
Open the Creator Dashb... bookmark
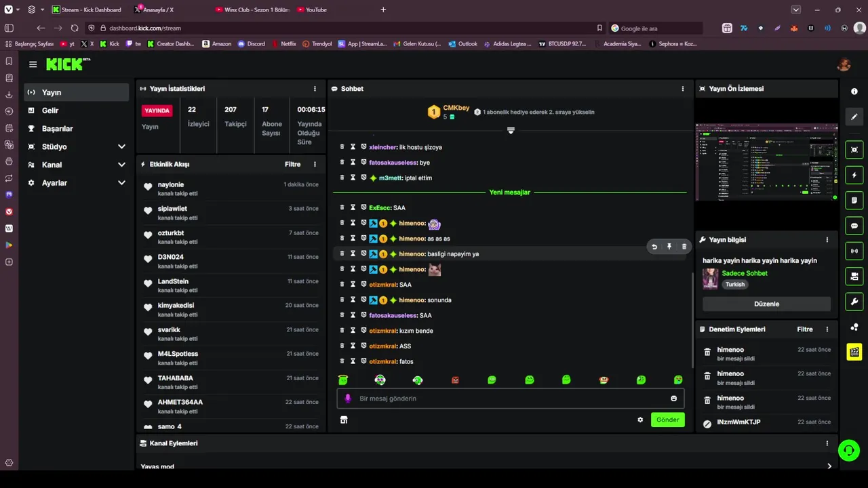pos(170,43)
